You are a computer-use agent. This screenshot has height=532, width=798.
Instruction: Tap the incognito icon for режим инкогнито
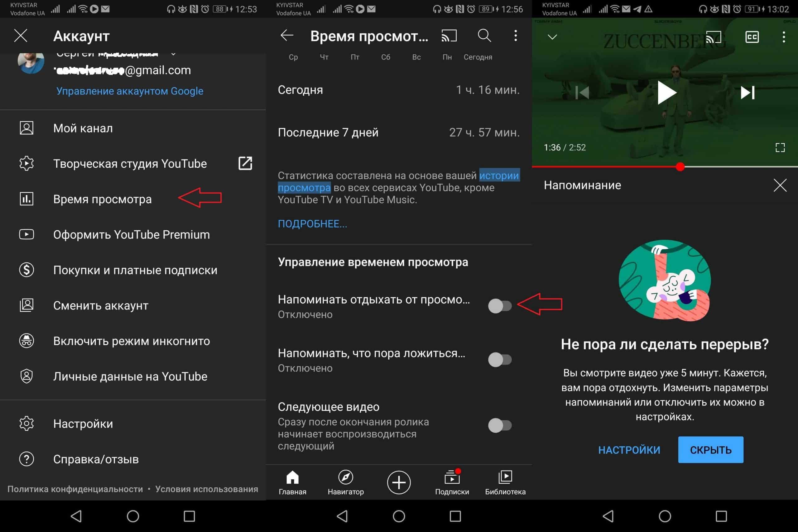click(x=26, y=341)
